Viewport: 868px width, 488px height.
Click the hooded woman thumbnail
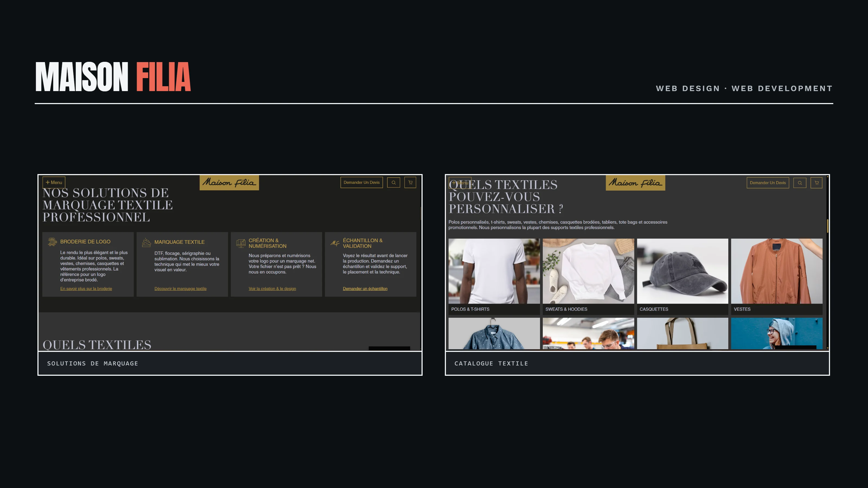click(x=777, y=333)
